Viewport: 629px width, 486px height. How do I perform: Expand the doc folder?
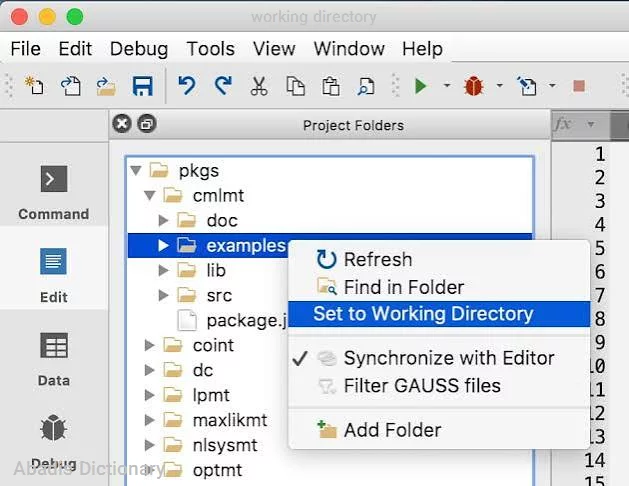coord(163,220)
